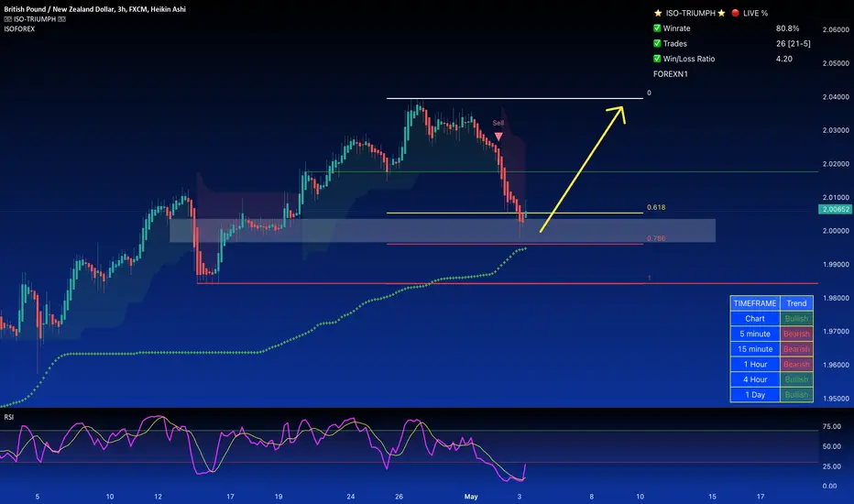Screen dimensions: 854x504
Task: Click the Bearish cell in the 5 minute row
Action: 796,334
